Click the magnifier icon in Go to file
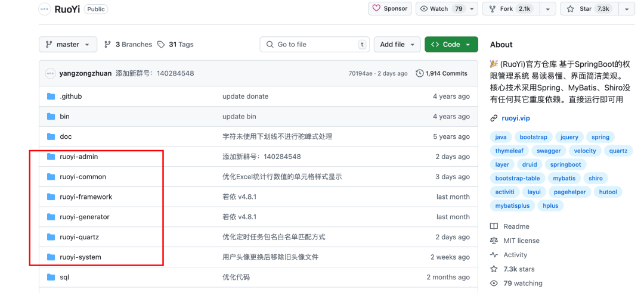Viewport: 644px width, 293px height. [270, 44]
